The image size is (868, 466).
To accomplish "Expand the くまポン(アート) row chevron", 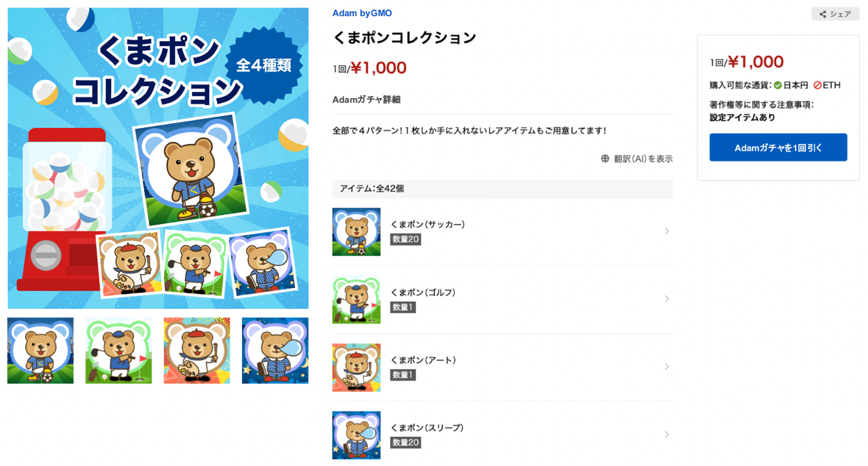I will click(x=666, y=367).
